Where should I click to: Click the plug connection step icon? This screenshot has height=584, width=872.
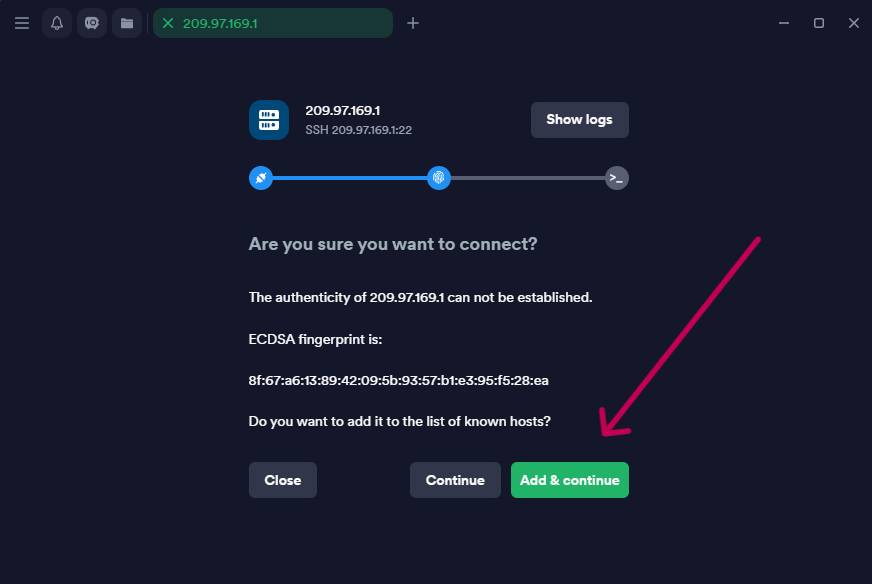(260, 178)
